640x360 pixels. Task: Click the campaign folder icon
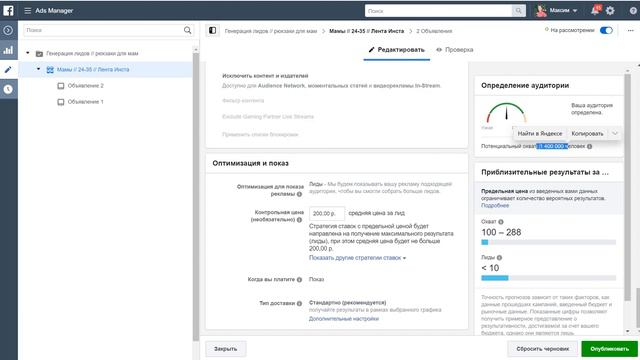[x=39, y=53]
